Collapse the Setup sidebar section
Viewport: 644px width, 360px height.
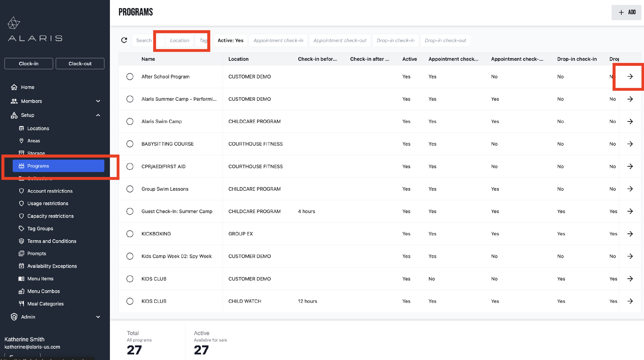pos(98,115)
